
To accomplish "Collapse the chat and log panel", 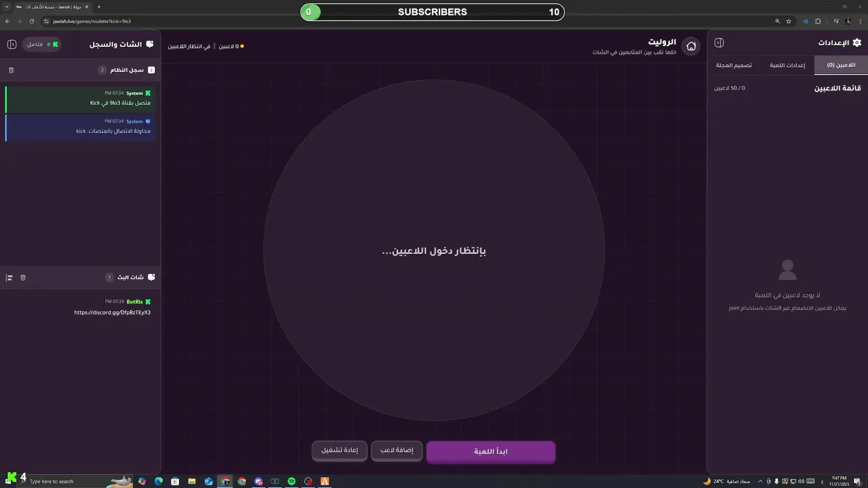I will (x=12, y=44).
